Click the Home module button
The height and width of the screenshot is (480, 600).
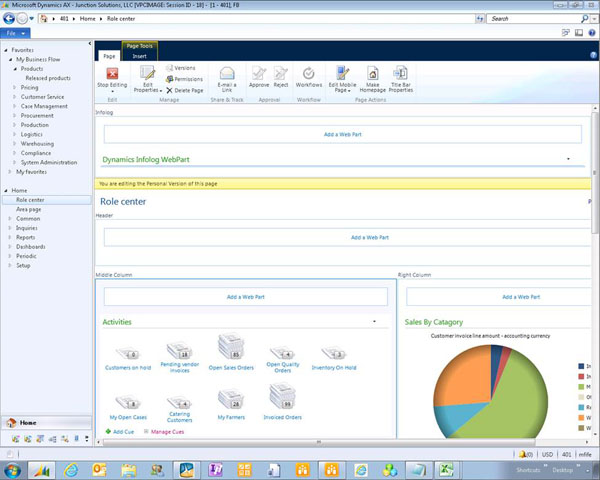46,423
